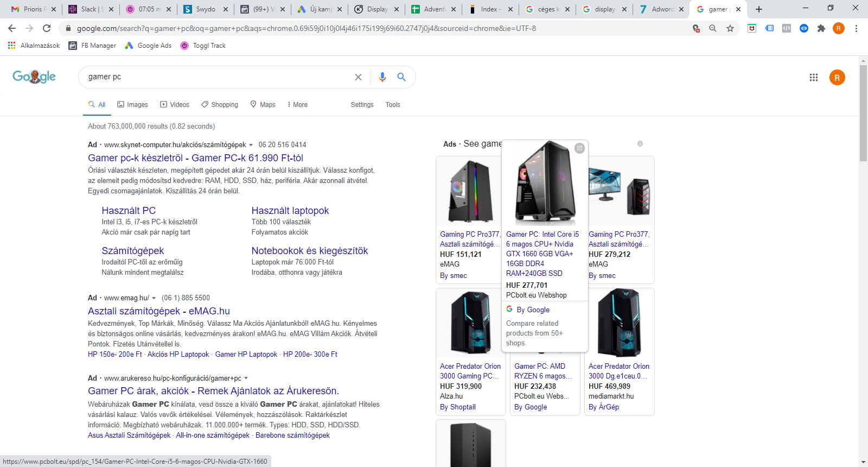Open Acer Predator Orion HUF 319,900 thumbnail
Image resolution: width=868 pixels, height=467 pixels.
point(470,323)
